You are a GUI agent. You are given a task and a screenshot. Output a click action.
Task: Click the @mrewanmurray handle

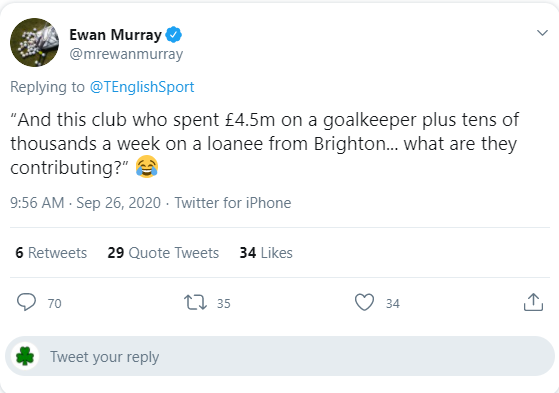tap(126, 54)
